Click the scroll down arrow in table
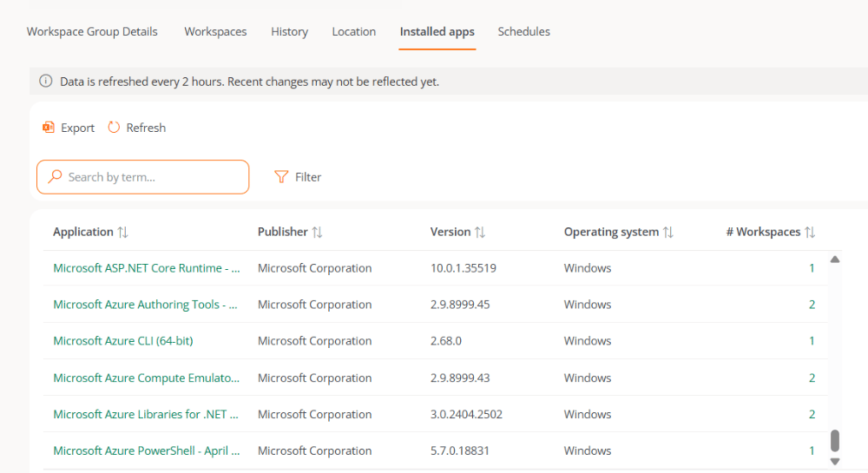 pos(835,462)
